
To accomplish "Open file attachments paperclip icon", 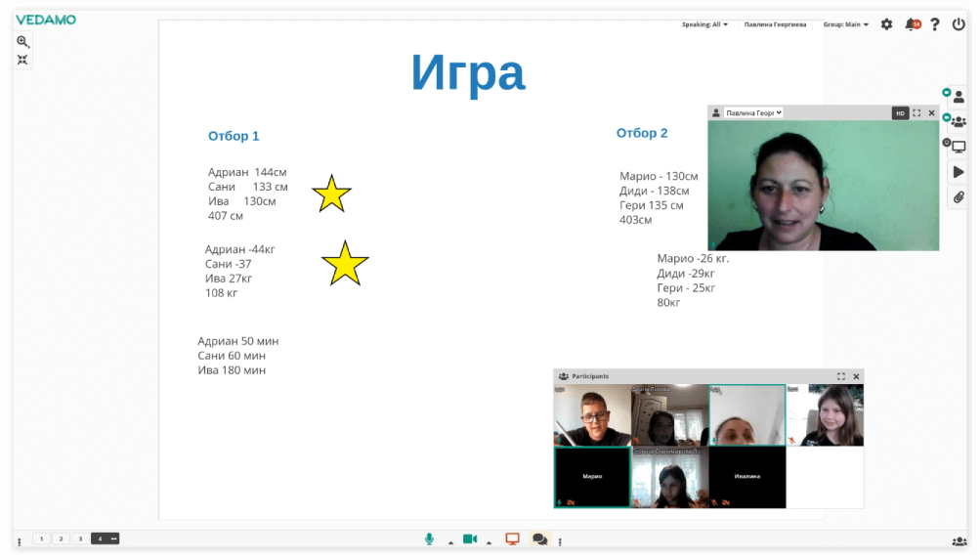I will (959, 197).
